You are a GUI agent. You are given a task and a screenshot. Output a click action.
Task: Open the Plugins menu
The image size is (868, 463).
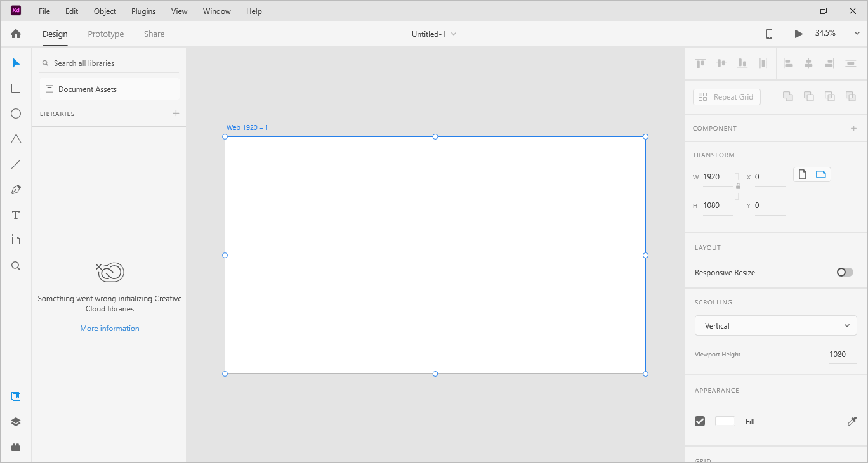[x=143, y=11]
